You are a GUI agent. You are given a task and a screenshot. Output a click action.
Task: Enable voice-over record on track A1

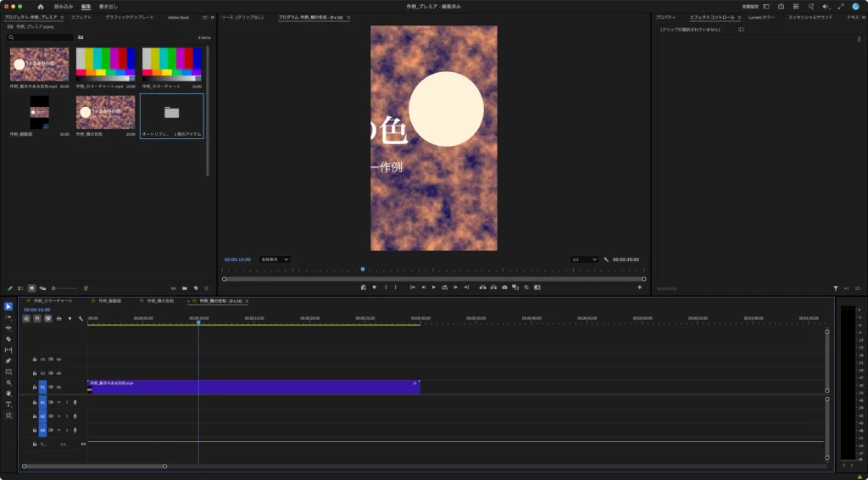[75, 403]
